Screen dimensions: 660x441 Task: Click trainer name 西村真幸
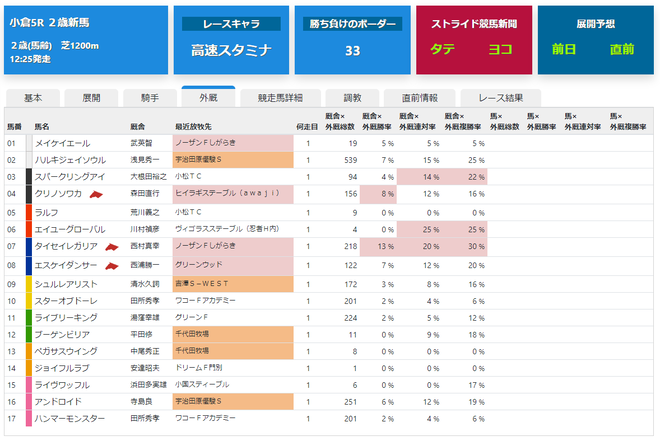coord(145,246)
